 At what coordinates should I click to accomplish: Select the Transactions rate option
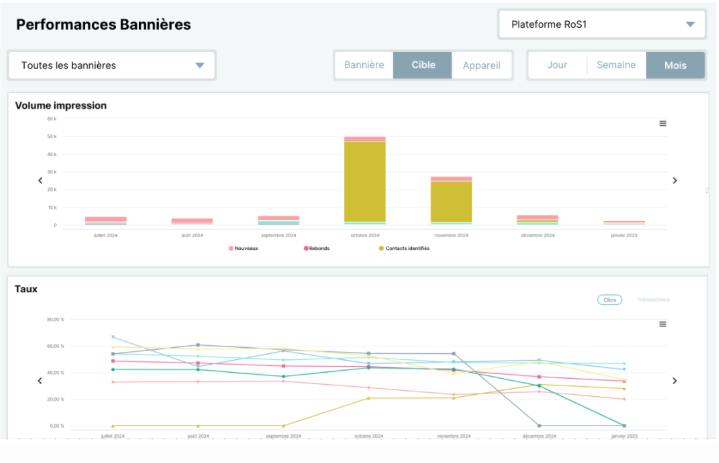coord(653,300)
